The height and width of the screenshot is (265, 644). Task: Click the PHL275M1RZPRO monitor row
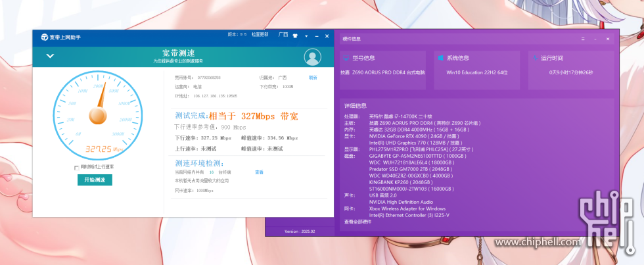point(421,149)
